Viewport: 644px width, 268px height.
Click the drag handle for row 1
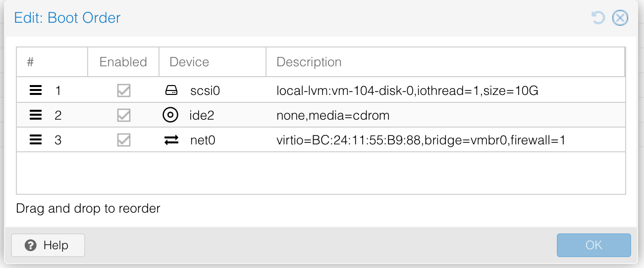(x=36, y=90)
